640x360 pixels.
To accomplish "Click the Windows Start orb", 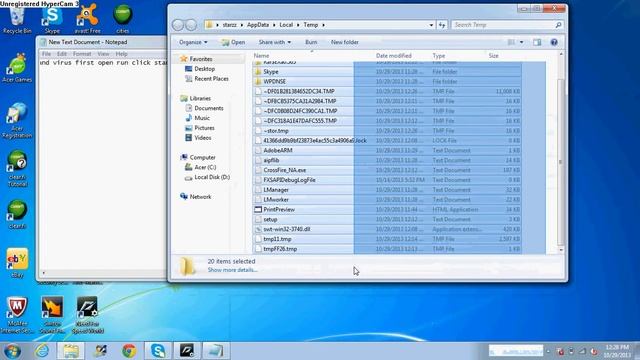I will 12,351.
